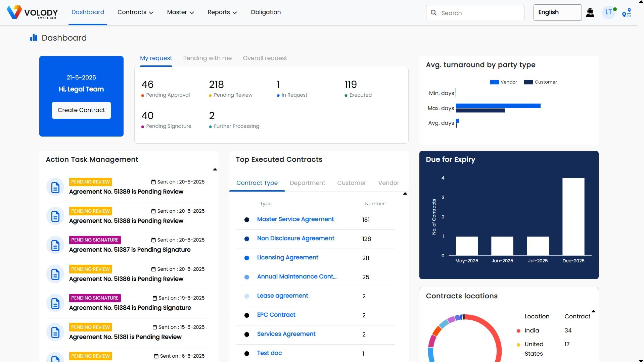Click the Licensing Agreement blue bullet dot
The image size is (644, 362).
tap(247, 258)
